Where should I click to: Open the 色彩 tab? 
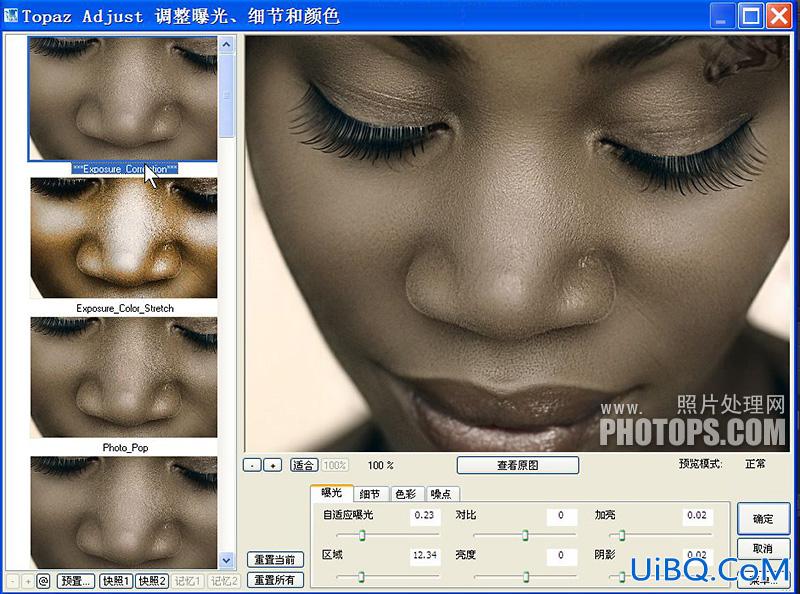click(x=406, y=494)
